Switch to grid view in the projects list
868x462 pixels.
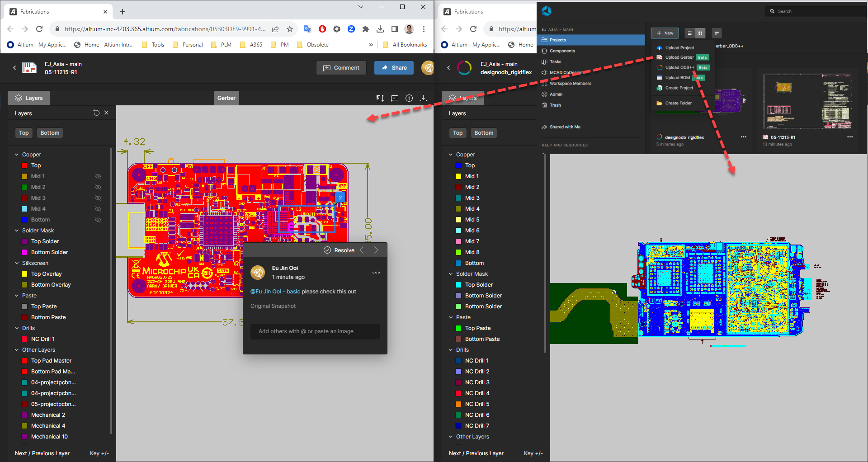coord(700,33)
